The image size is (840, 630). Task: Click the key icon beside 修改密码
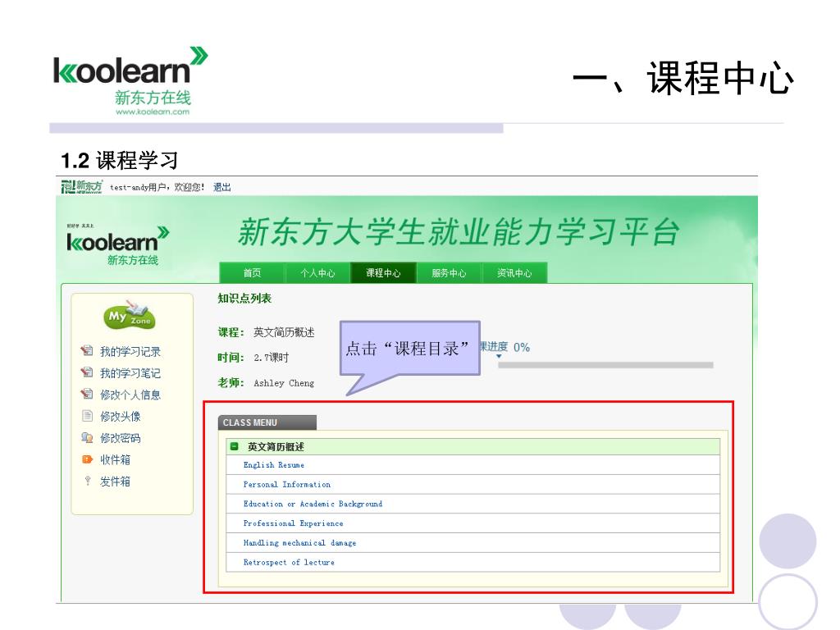point(87,437)
